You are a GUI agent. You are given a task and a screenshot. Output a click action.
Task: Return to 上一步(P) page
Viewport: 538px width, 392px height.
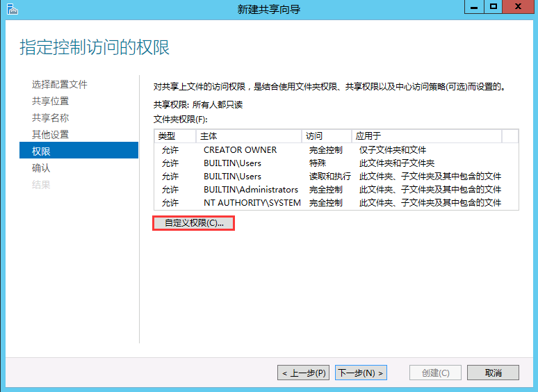point(304,373)
